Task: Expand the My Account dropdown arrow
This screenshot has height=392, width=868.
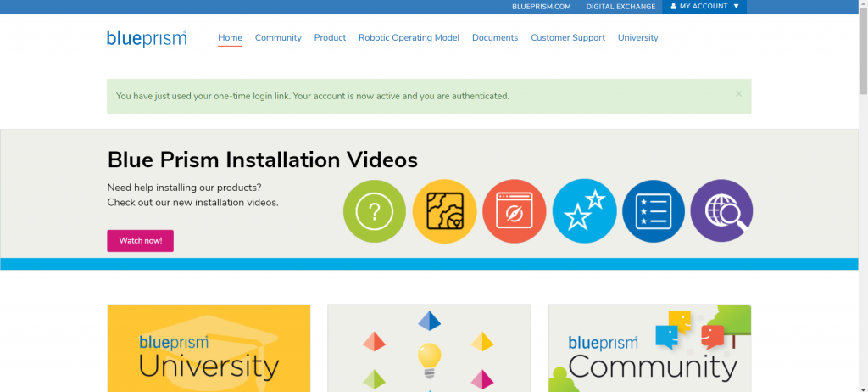Action: (x=737, y=7)
